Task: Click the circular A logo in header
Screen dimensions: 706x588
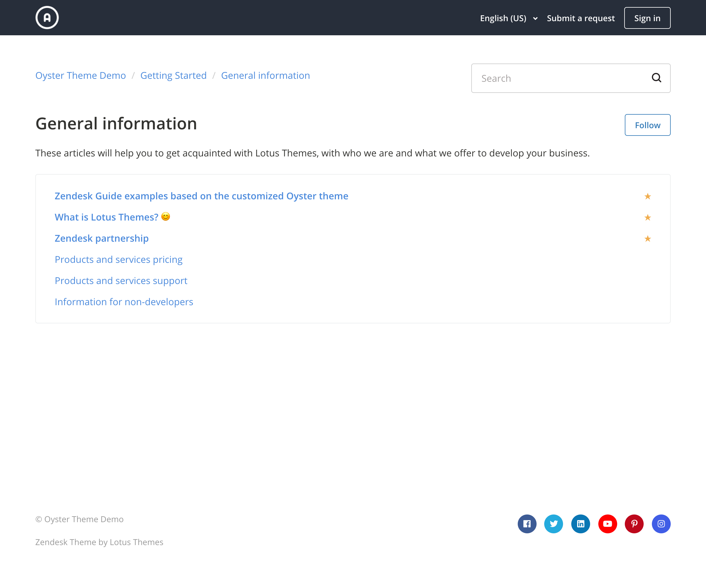Action: (x=47, y=17)
